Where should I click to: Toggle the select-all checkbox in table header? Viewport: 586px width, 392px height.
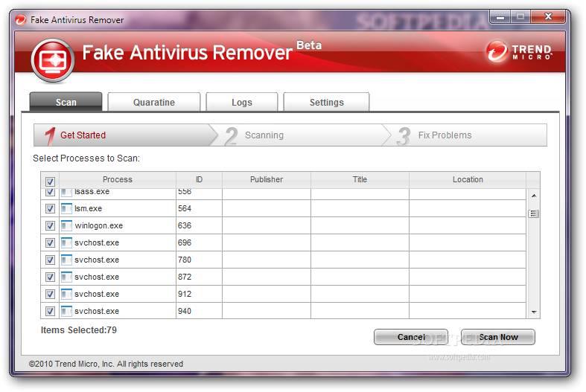point(50,181)
